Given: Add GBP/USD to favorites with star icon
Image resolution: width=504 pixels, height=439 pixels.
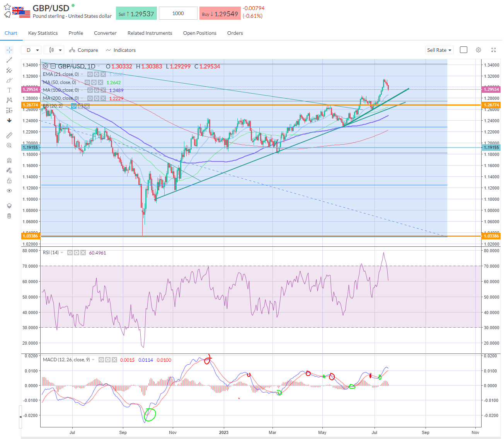Looking at the screenshot, I should (7, 7).
